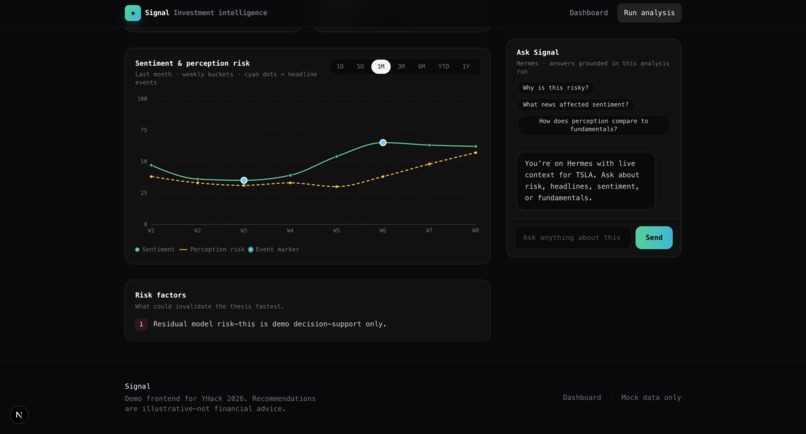The image size is (806, 434).
Task: Choose 'What news affected sentiment?' suggestion
Action: 575,104
